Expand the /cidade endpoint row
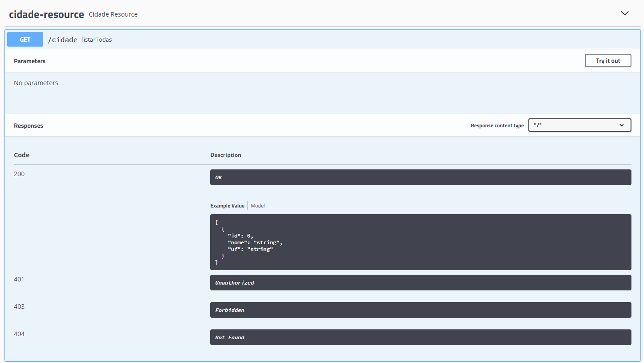 click(314, 39)
